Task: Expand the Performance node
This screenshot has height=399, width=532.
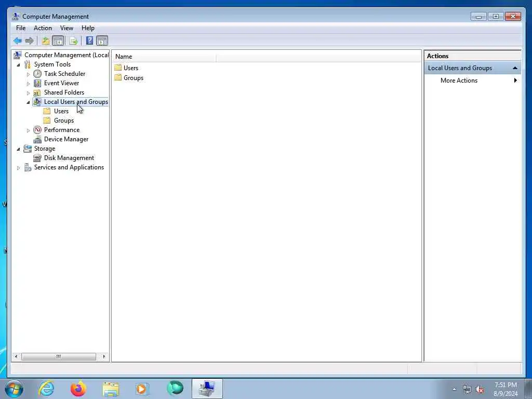Action: [28, 130]
